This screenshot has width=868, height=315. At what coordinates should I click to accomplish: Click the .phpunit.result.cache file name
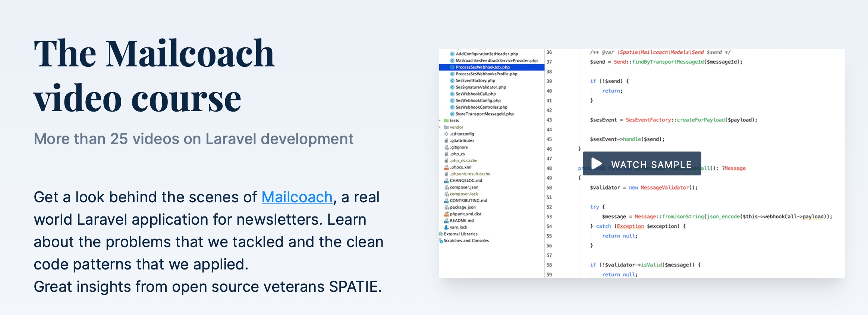(470, 174)
